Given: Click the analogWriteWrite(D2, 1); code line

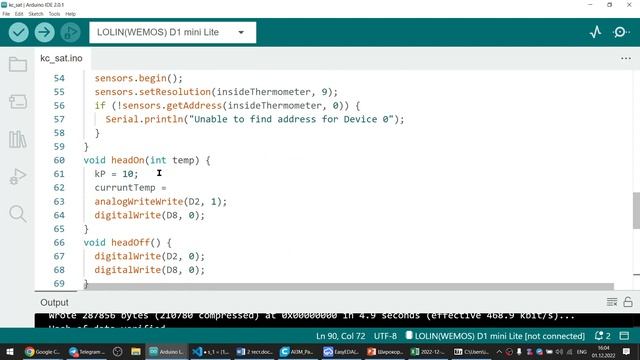Looking at the screenshot, I should (160, 202).
